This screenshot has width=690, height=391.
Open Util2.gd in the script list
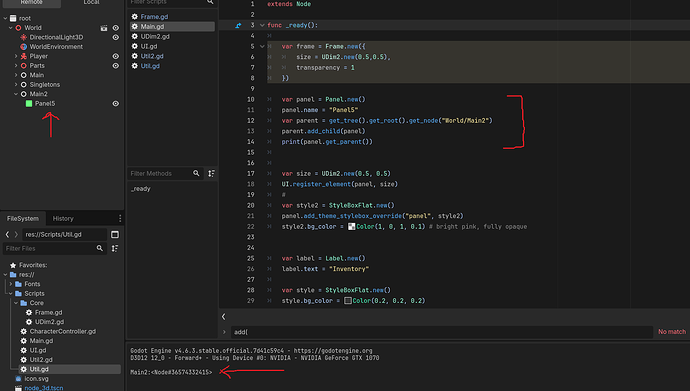[x=152, y=56]
